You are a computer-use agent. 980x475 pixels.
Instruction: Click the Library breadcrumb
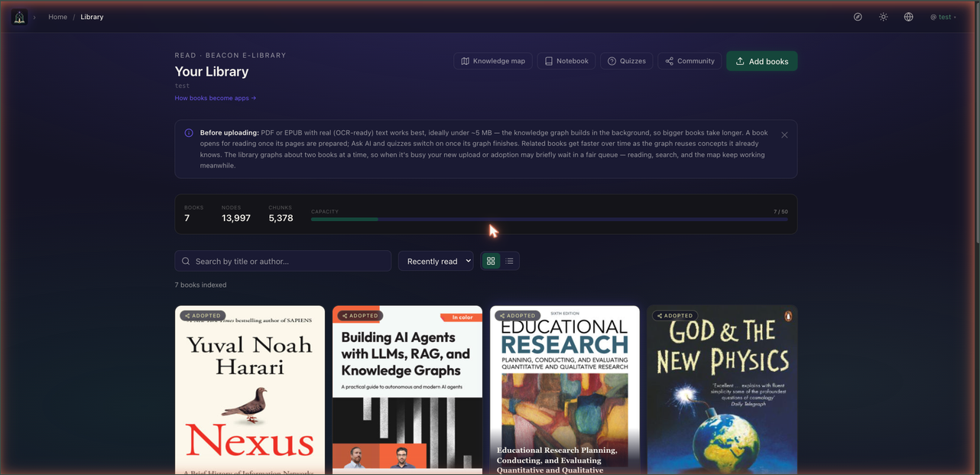[92, 17]
